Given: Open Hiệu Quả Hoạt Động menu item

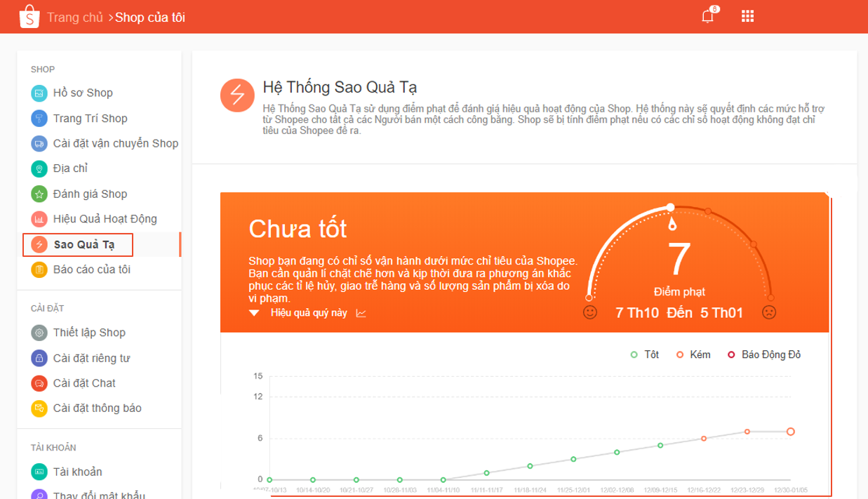Looking at the screenshot, I should point(105,219).
